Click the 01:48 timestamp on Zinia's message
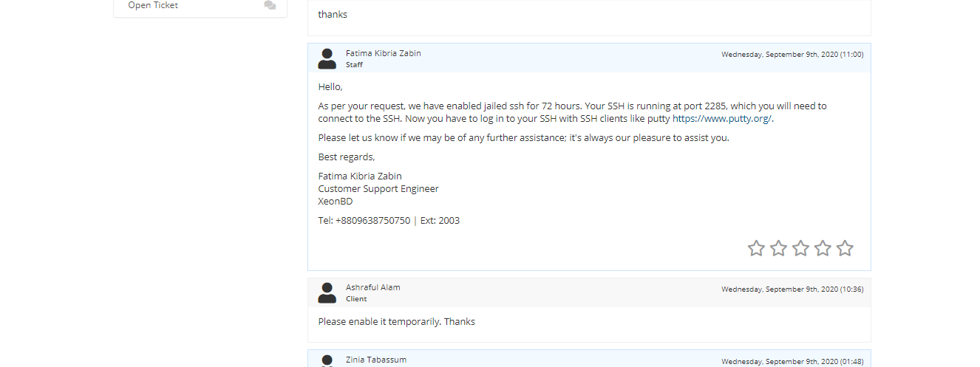 click(x=792, y=361)
